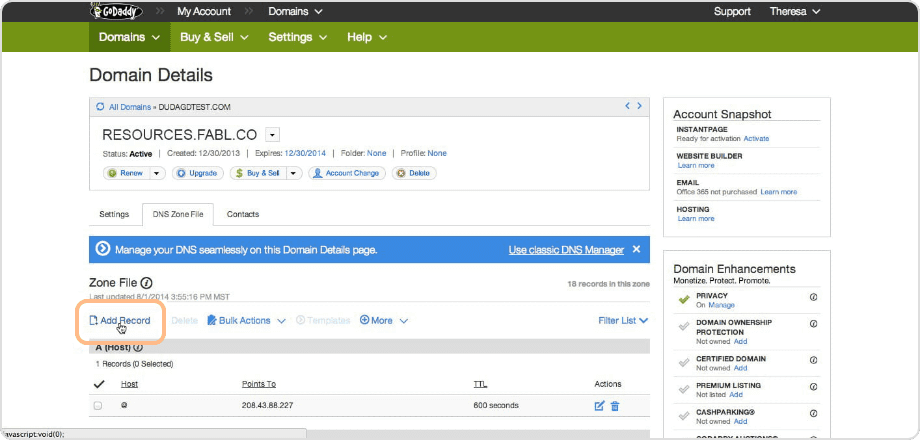Open the Theresa account dropdown
The height and width of the screenshot is (440, 920).
click(x=794, y=11)
